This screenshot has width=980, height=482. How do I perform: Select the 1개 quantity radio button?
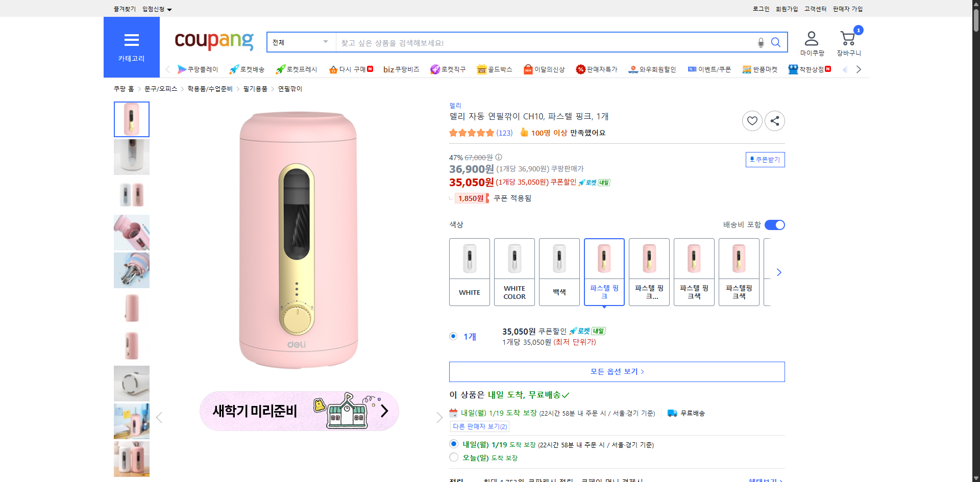[x=453, y=336]
